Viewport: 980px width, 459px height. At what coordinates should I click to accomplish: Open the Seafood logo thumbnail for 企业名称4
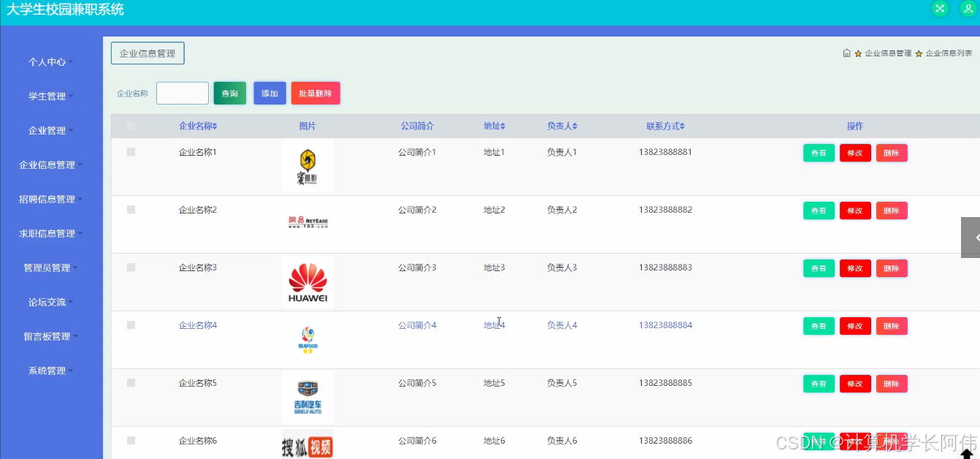click(x=307, y=339)
